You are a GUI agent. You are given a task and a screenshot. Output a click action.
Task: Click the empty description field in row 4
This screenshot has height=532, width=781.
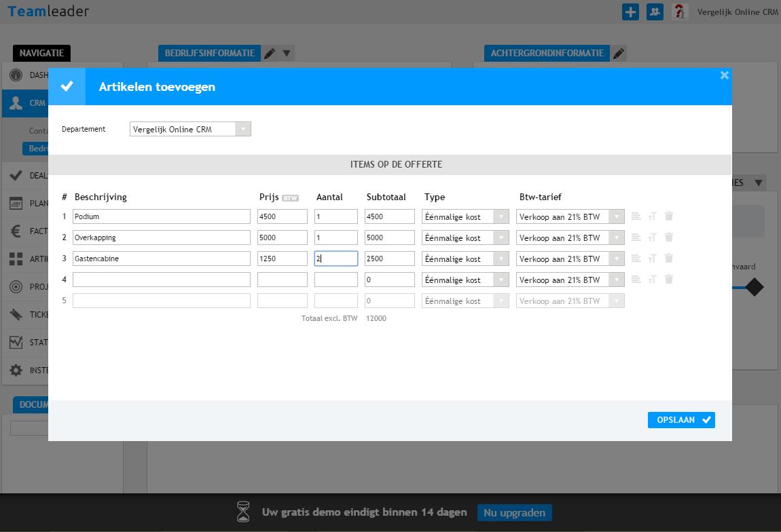coord(162,280)
